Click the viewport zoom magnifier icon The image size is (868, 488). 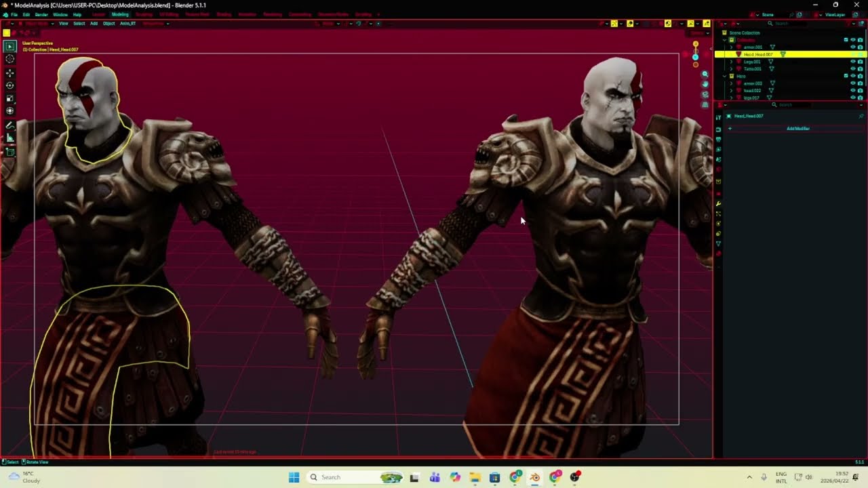pos(705,74)
